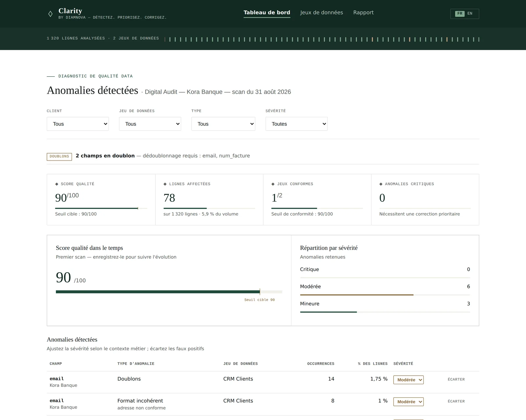Click the Critique severity row label
Image resolution: width=526 pixels, height=420 pixels.
309,269
